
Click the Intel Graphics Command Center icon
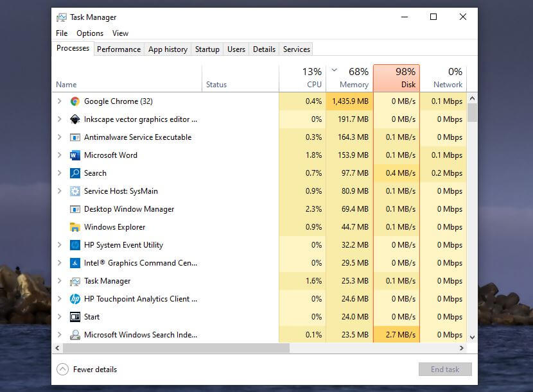pyautogui.click(x=74, y=263)
